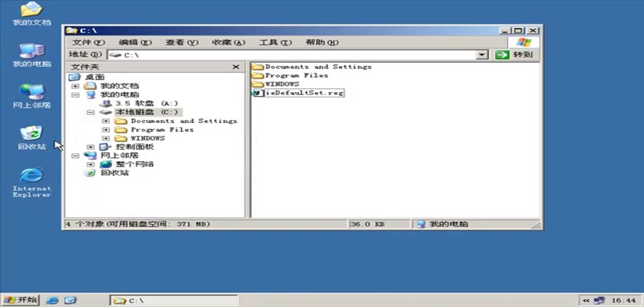
Task: Collapse the 本地磁盘 (C:) tree node
Action: tap(90, 112)
